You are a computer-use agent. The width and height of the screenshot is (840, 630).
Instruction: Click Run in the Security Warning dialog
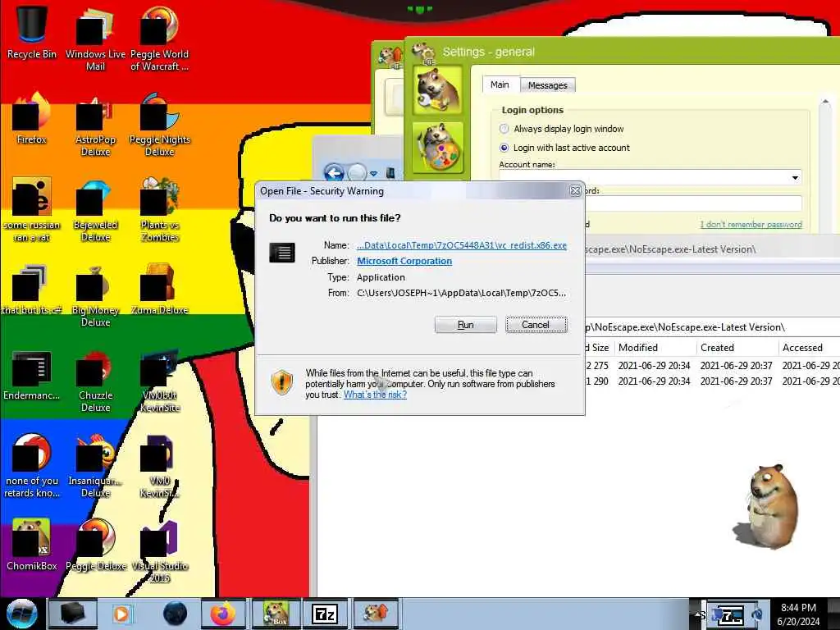click(466, 325)
